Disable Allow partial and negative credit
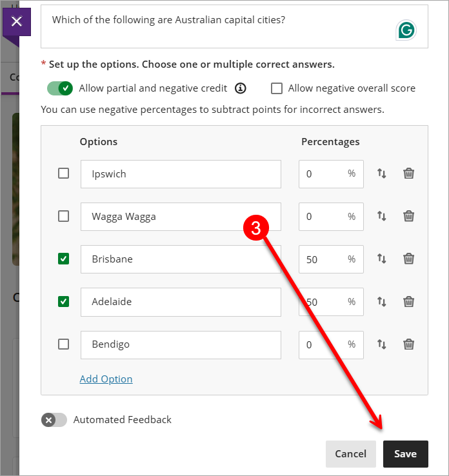The height and width of the screenshot is (476, 449). pos(60,88)
